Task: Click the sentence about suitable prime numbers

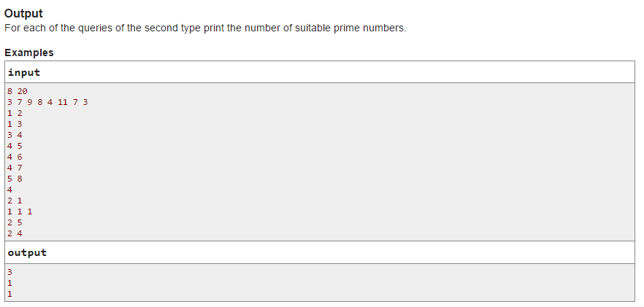Action: (x=205, y=28)
